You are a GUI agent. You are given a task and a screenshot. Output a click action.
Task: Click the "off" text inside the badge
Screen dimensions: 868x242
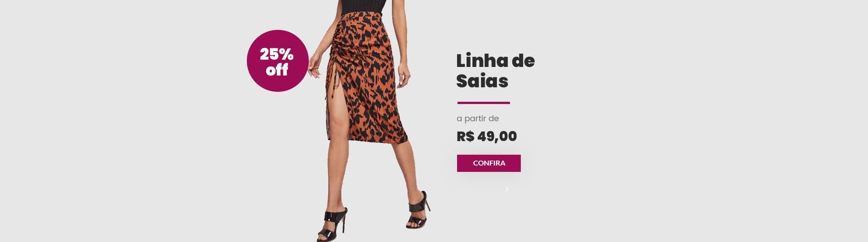[x=277, y=70]
